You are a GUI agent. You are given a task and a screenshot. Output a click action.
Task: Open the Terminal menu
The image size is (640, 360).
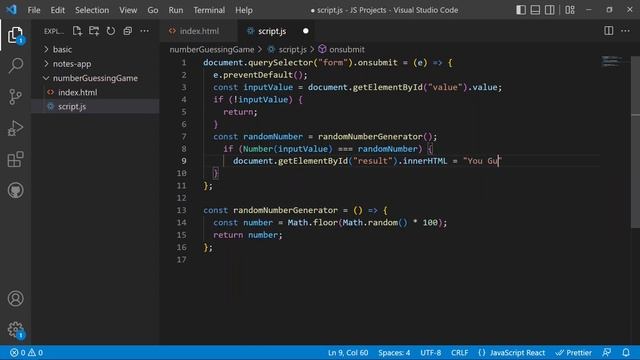point(209,10)
